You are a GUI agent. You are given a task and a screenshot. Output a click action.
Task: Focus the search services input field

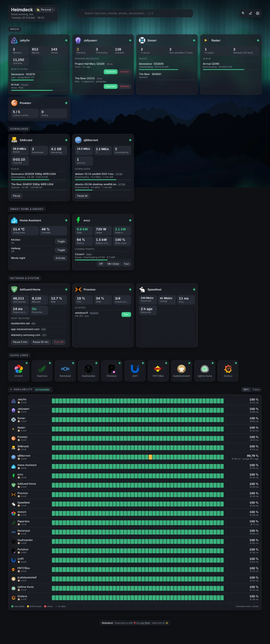tap(135, 13)
